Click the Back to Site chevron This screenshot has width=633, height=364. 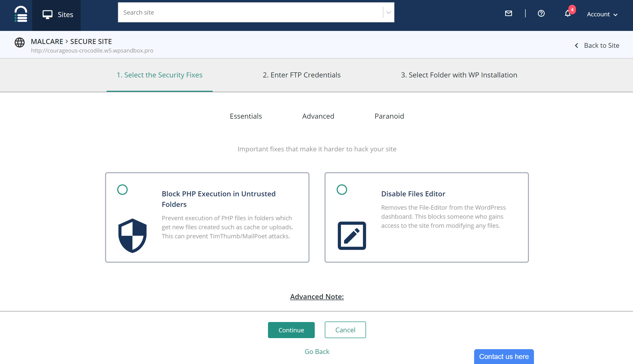tap(577, 46)
